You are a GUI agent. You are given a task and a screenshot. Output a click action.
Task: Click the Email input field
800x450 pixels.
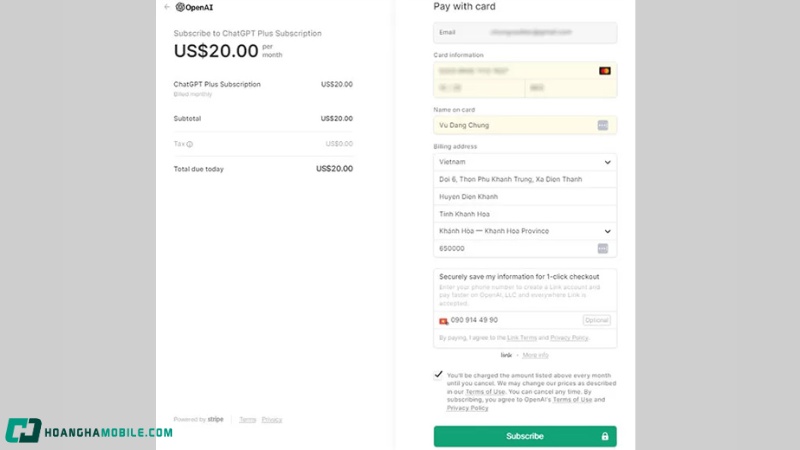[525, 33]
